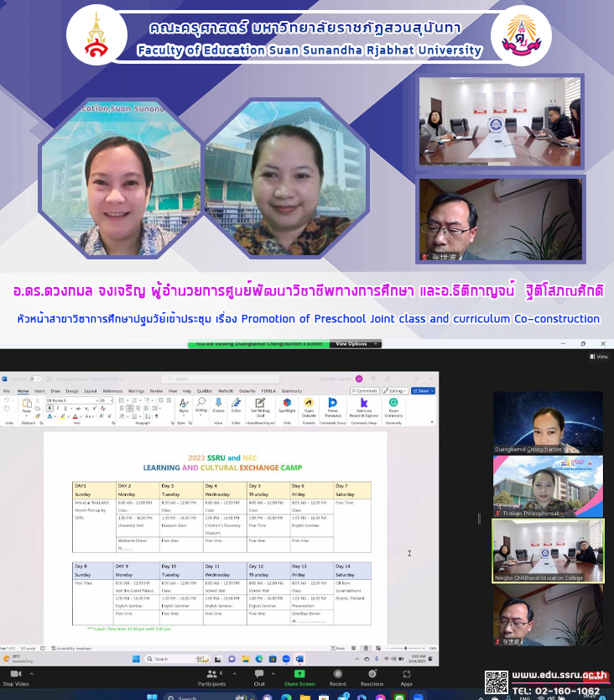Open the Editing mode dropdown in Word
The image size is (614, 700).
click(x=397, y=390)
